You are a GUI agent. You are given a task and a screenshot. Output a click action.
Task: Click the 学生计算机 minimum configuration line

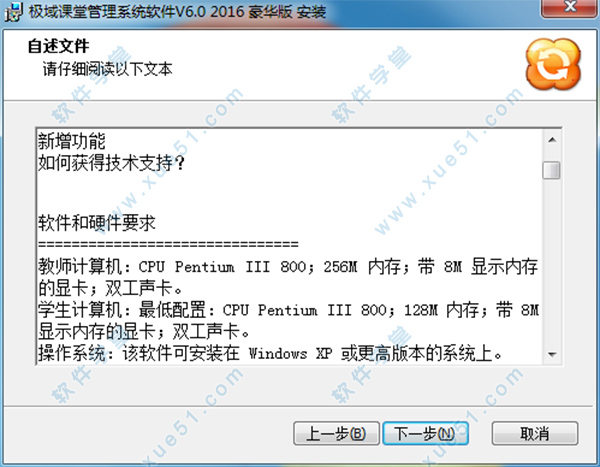tap(288, 321)
